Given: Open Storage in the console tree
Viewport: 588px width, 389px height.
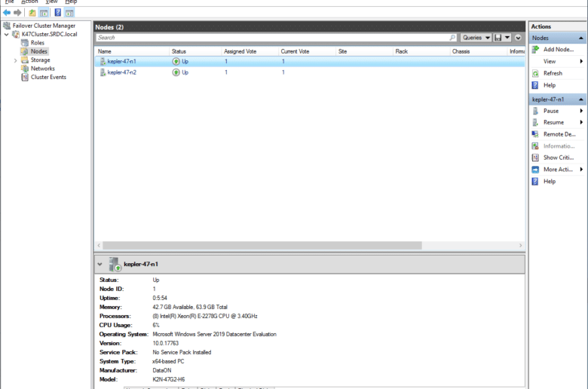Looking at the screenshot, I should click(x=40, y=60).
